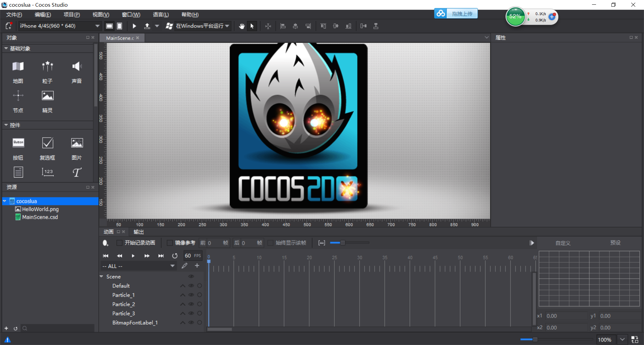Click the 自定义 curve button
644x345 pixels.
563,243
